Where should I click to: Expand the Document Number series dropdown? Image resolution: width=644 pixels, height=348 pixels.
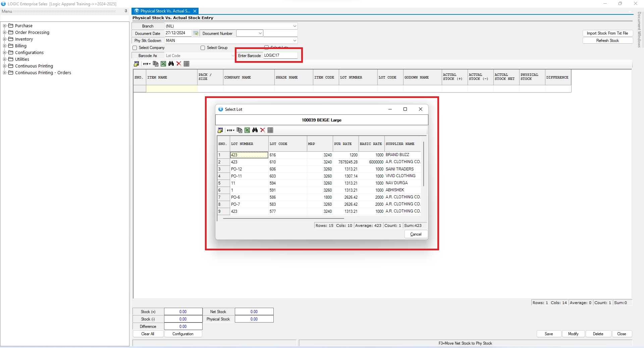point(260,33)
